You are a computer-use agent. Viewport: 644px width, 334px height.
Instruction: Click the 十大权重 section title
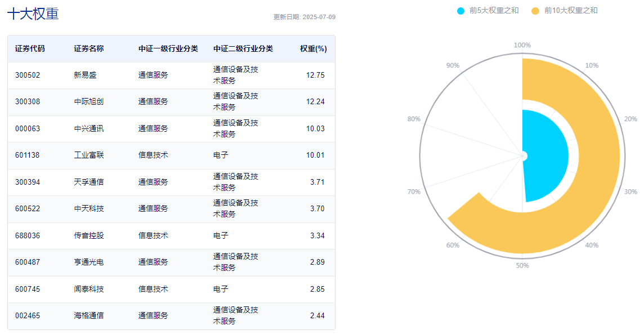pos(33,14)
